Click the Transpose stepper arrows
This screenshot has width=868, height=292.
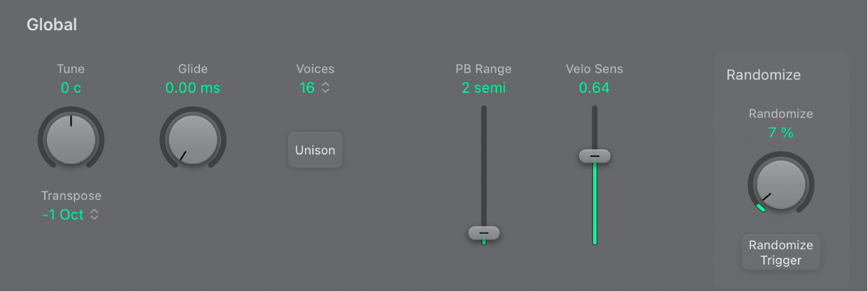pos(95,215)
